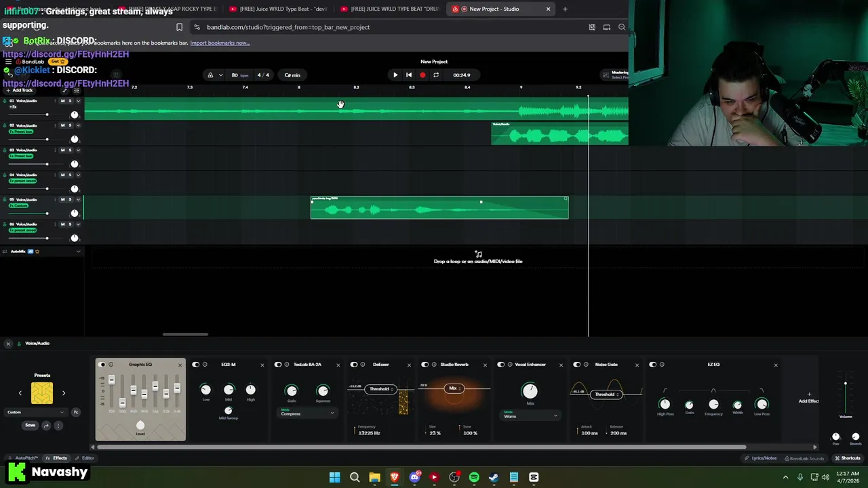Image resolution: width=868 pixels, height=488 pixels.
Task: Open the BandLab hamburger menu
Action: (8, 62)
